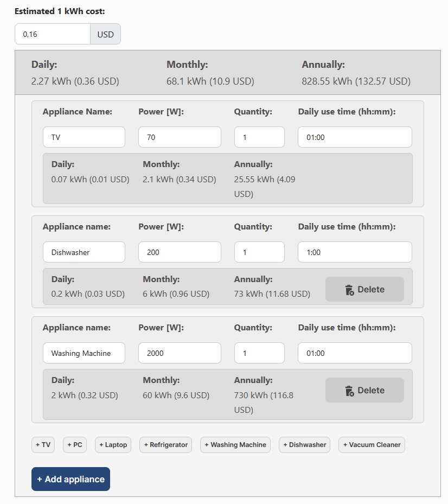The height and width of the screenshot is (504, 448).
Task: Click the Washing Machine appliance name field
Action: [84, 353]
